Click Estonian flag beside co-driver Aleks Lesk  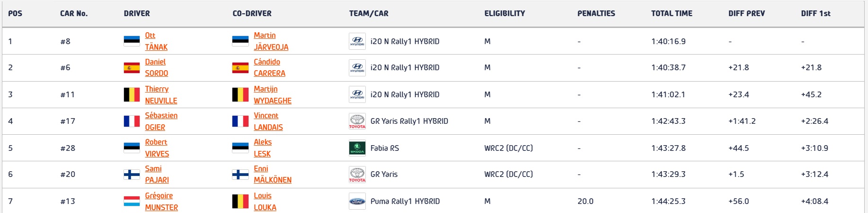pyautogui.click(x=240, y=148)
